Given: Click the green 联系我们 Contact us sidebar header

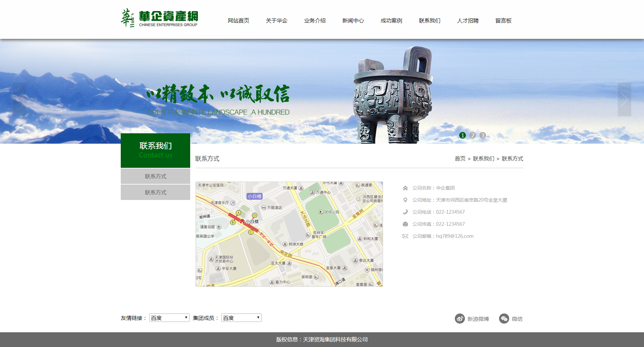Looking at the screenshot, I should pyautogui.click(x=155, y=150).
